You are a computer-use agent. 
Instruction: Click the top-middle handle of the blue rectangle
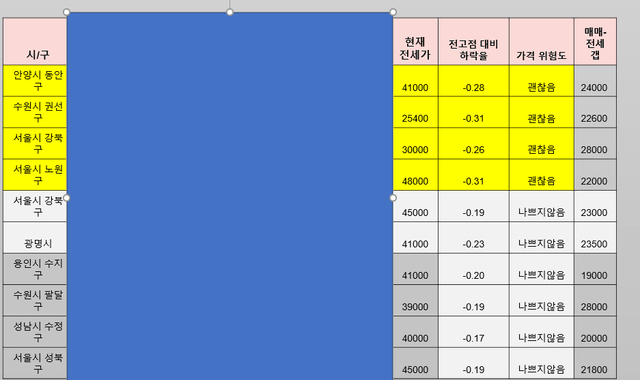[x=230, y=12]
